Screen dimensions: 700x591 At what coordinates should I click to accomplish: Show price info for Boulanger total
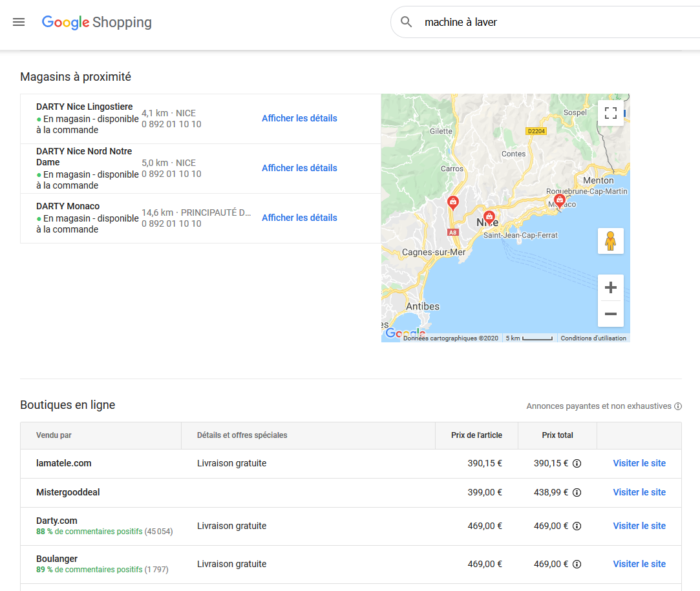[577, 565]
